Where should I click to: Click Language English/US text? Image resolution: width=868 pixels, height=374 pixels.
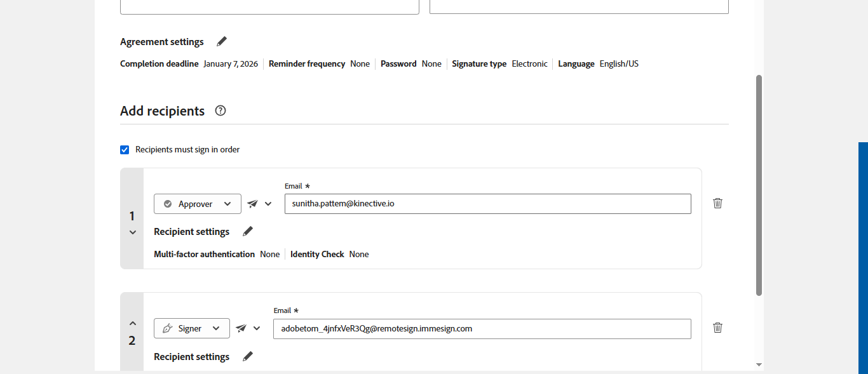point(598,63)
